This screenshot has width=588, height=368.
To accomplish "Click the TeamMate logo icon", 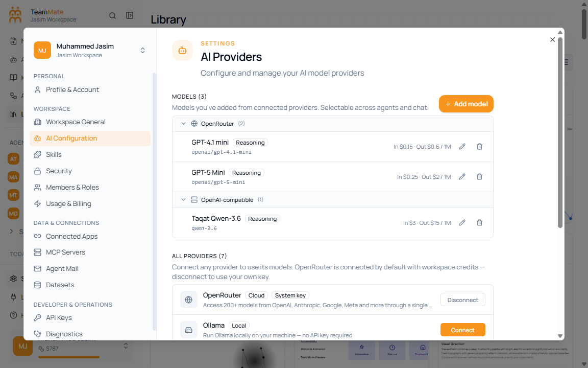I will (x=15, y=15).
